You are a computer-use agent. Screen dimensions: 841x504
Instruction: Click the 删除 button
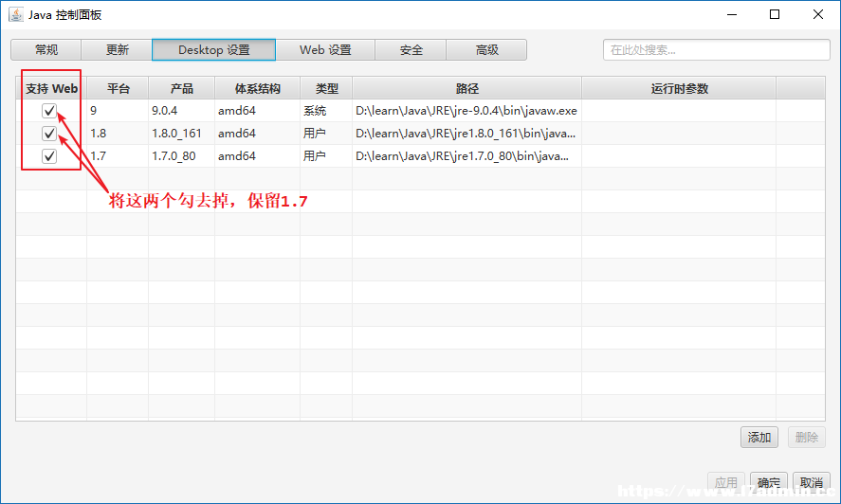pos(806,438)
